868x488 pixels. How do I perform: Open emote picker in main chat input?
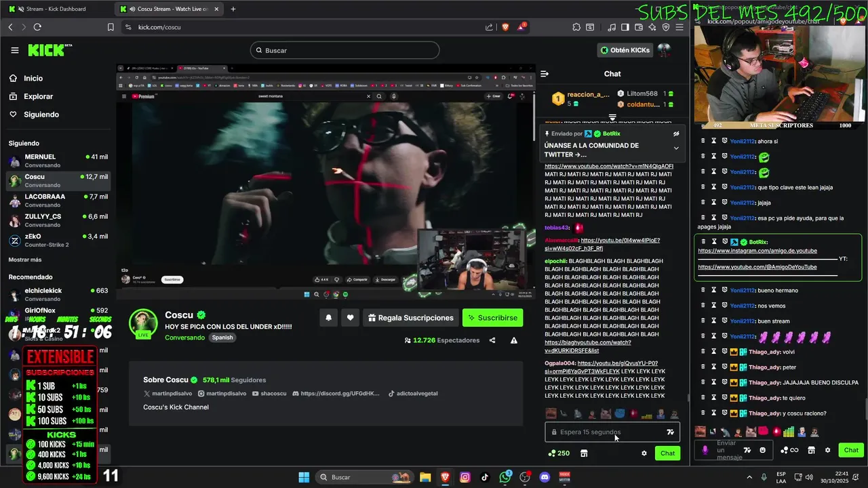click(x=670, y=432)
